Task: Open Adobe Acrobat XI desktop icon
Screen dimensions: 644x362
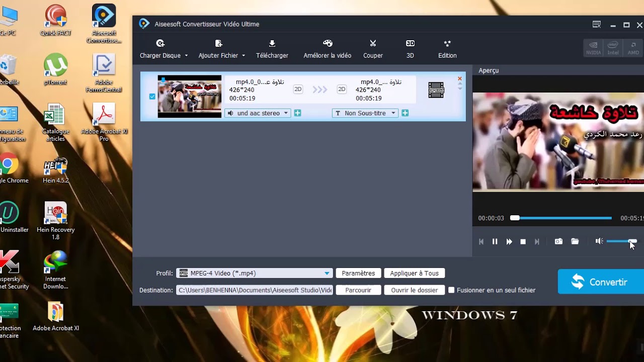Action: (55, 317)
